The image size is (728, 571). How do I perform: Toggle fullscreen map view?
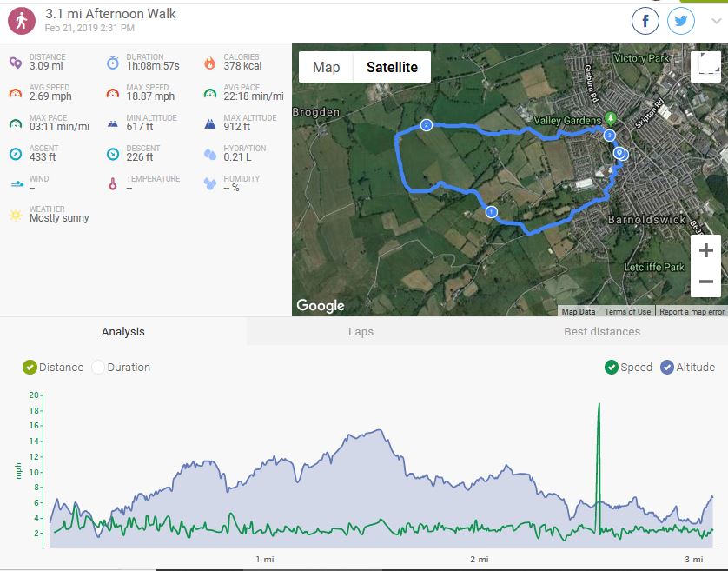705,67
